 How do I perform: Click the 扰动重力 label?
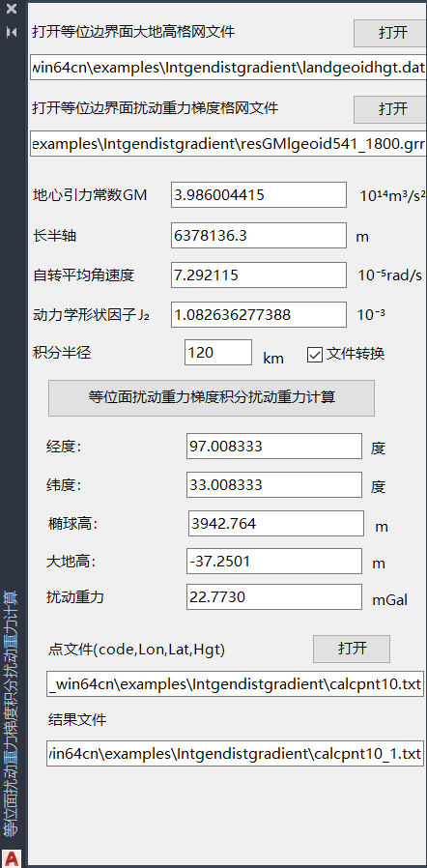click(x=75, y=596)
